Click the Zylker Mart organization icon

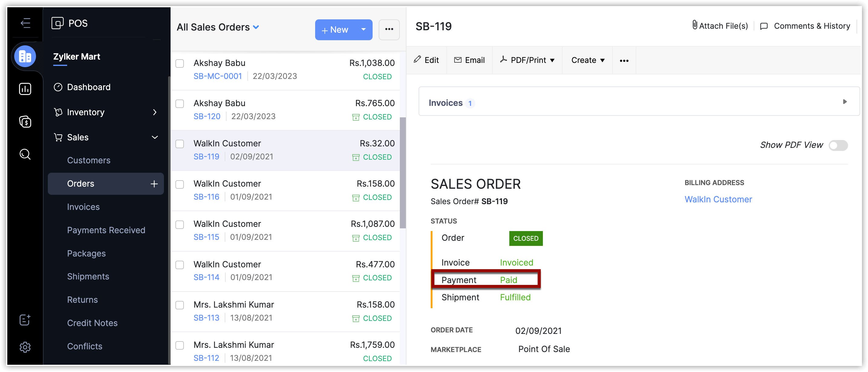[x=25, y=56]
